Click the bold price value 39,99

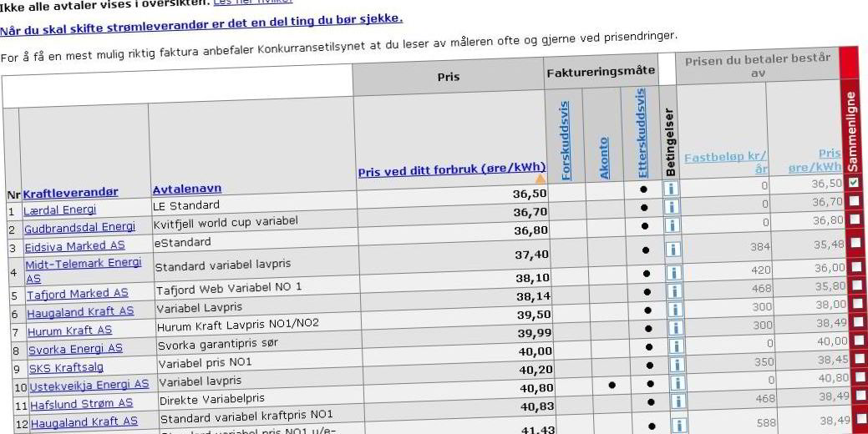(533, 333)
